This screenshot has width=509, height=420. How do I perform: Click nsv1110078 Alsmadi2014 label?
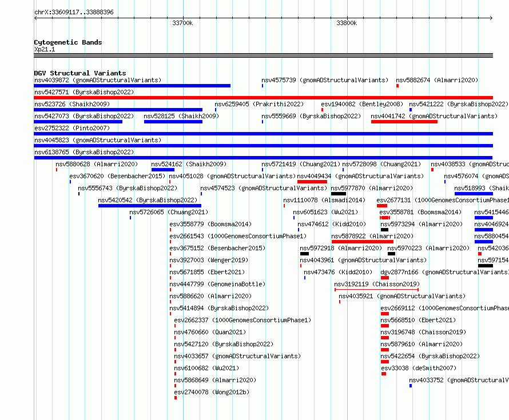point(324,200)
